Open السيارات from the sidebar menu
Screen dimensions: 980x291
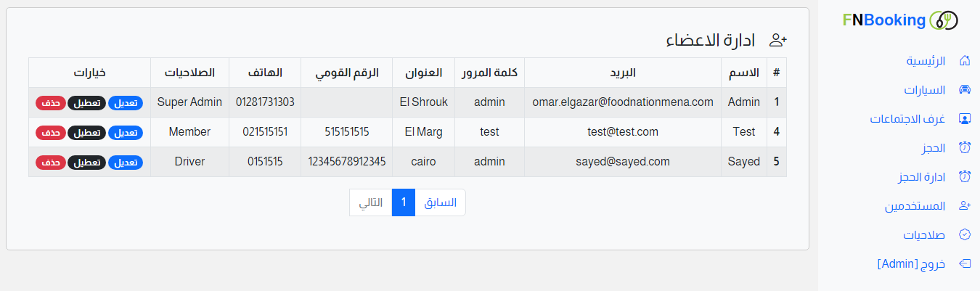924,90
